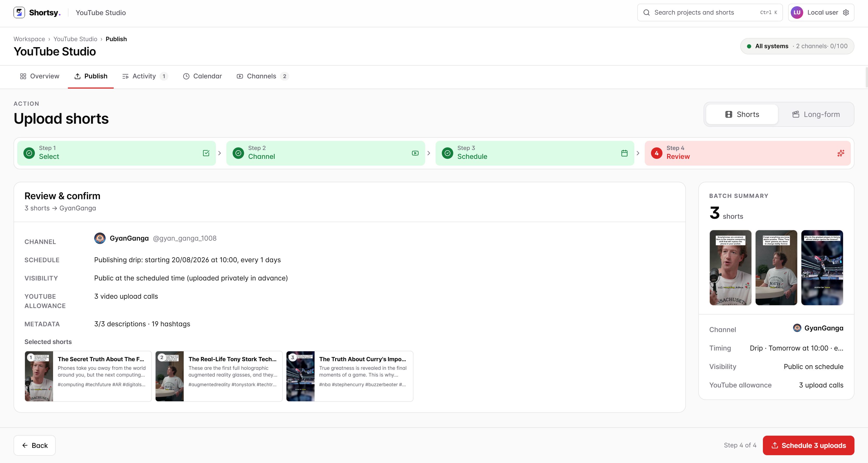Click the red number 4 step badge

656,153
